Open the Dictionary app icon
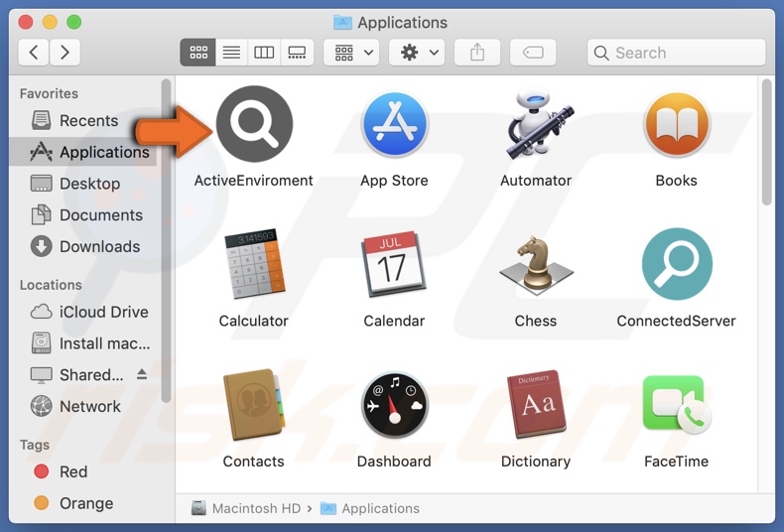The width and height of the screenshot is (784, 532). pos(536,405)
